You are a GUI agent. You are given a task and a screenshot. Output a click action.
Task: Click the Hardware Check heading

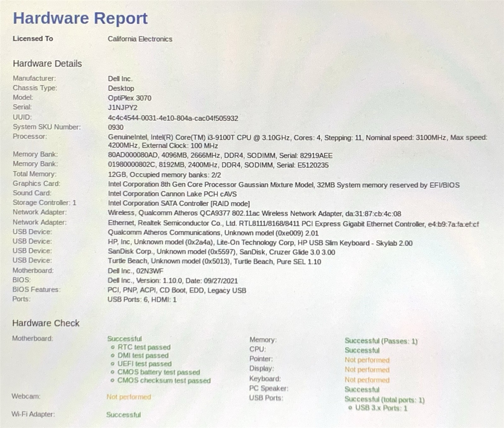(46, 323)
